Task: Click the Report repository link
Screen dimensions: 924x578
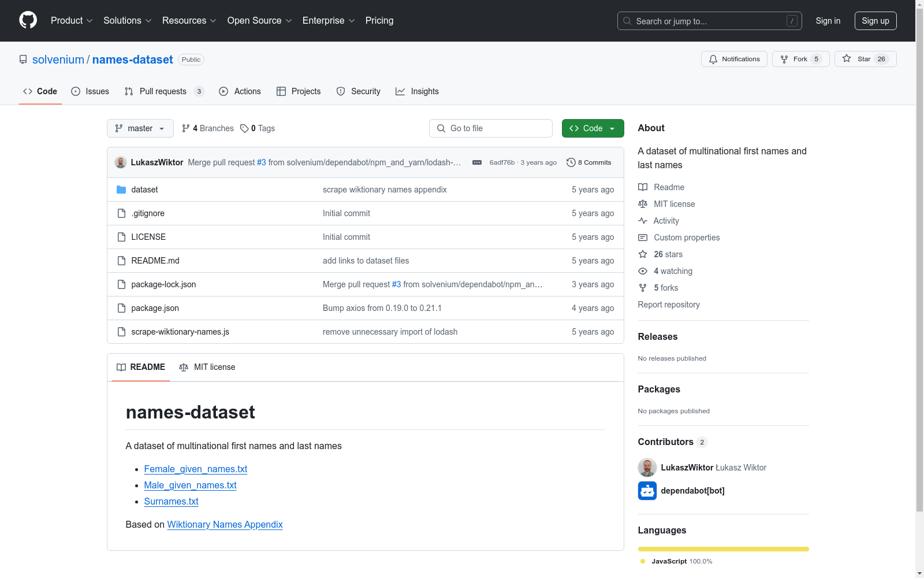Action: 669,305
